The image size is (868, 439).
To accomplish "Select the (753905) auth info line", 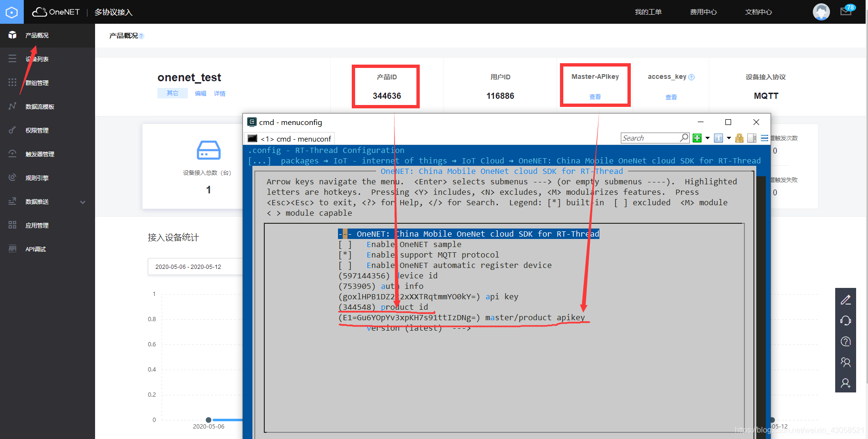I will pyautogui.click(x=381, y=286).
